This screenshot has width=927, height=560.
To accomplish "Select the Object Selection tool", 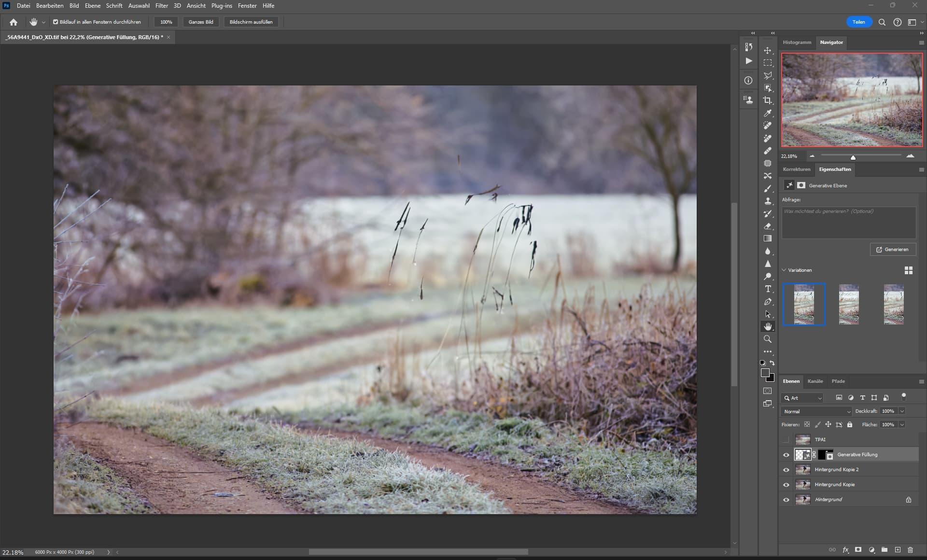I will point(768,88).
